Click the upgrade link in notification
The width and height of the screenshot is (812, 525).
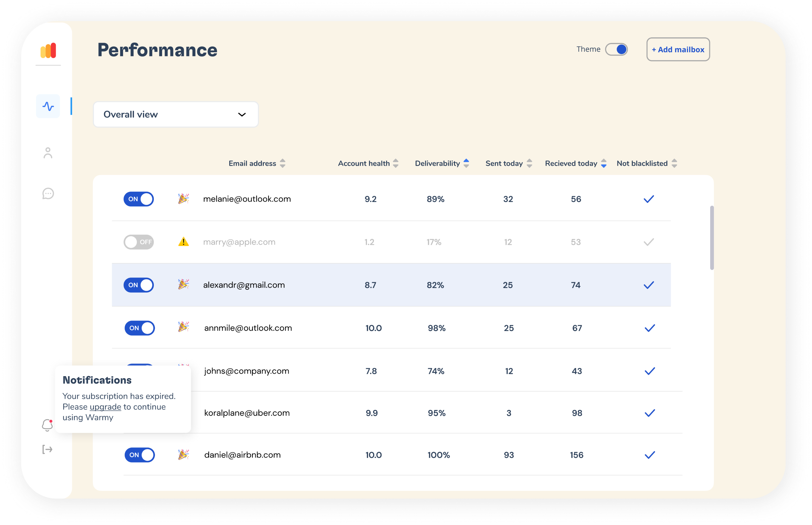(x=105, y=407)
